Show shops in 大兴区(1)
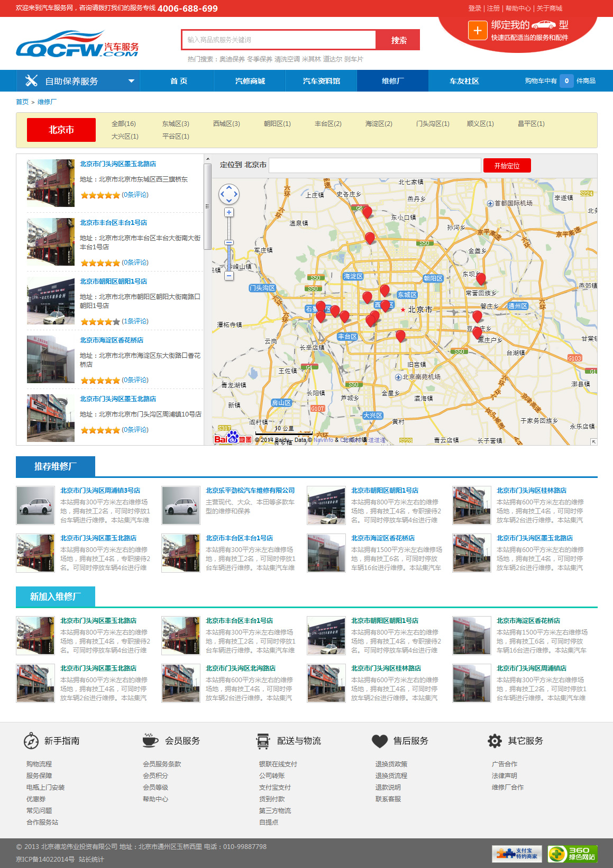The image size is (613, 868). pos(125,137)
